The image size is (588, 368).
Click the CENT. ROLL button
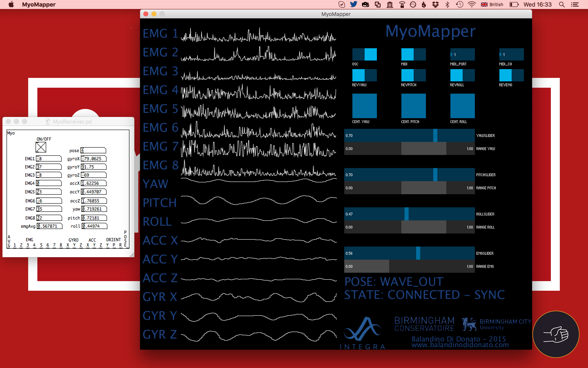tap(462, 106)
